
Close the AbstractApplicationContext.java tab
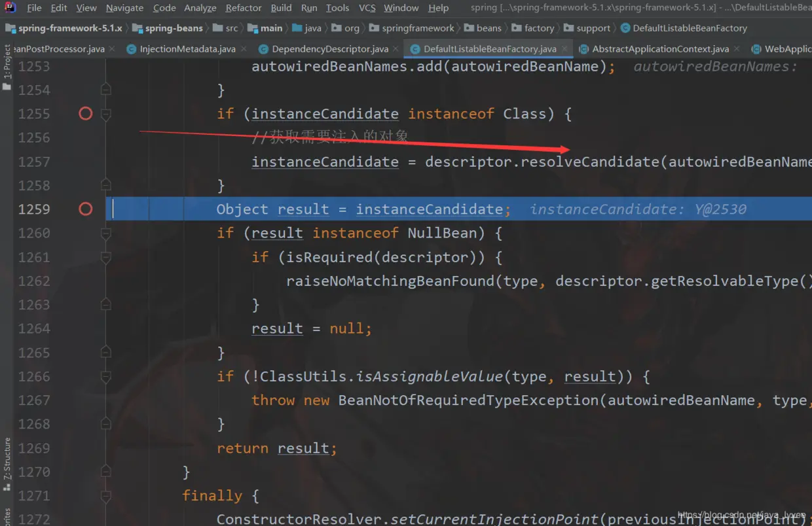tap(737, 49)
